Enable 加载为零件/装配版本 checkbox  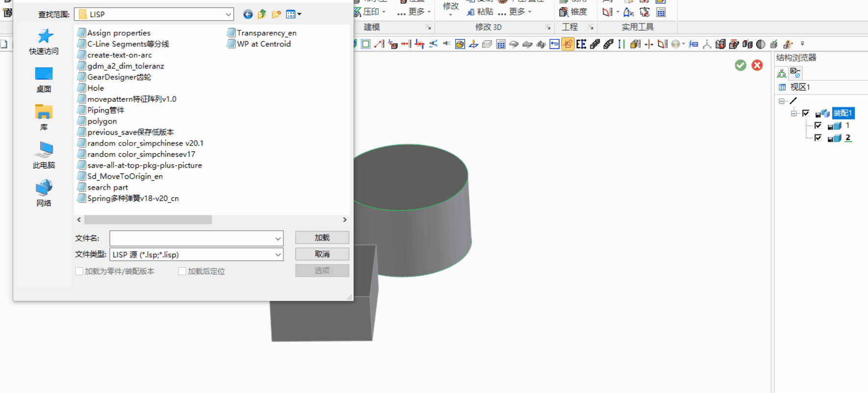79,271
